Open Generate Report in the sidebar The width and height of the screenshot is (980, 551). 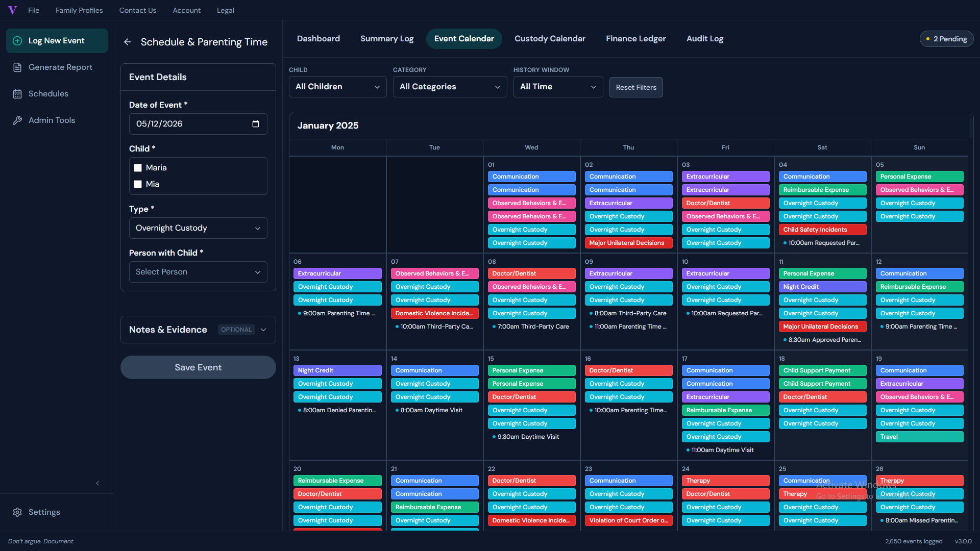click(x=57, y=67)
